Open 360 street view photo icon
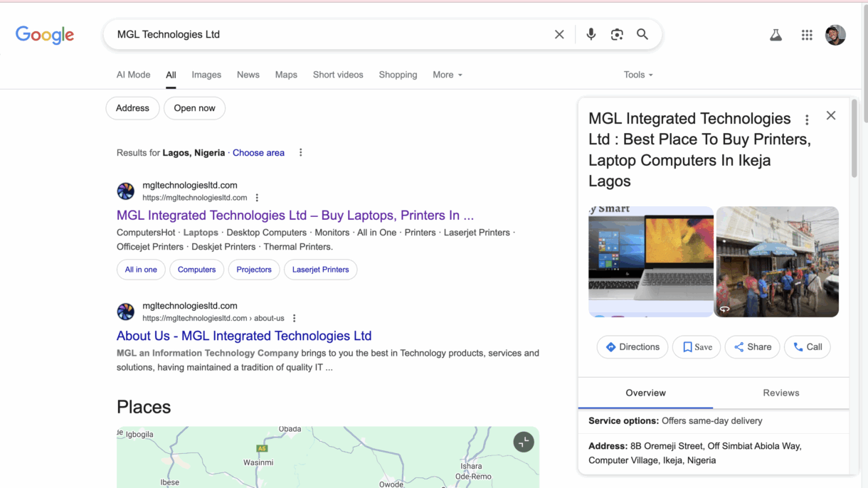Image resolution: width=868 pixels, height=488 pixels. [x=724, y=309]
